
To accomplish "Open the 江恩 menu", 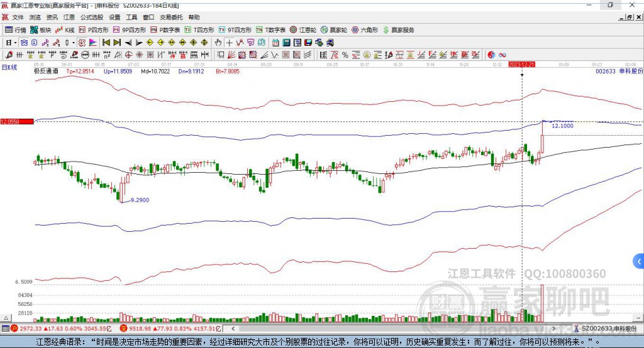I will click(x=69, y=17).
